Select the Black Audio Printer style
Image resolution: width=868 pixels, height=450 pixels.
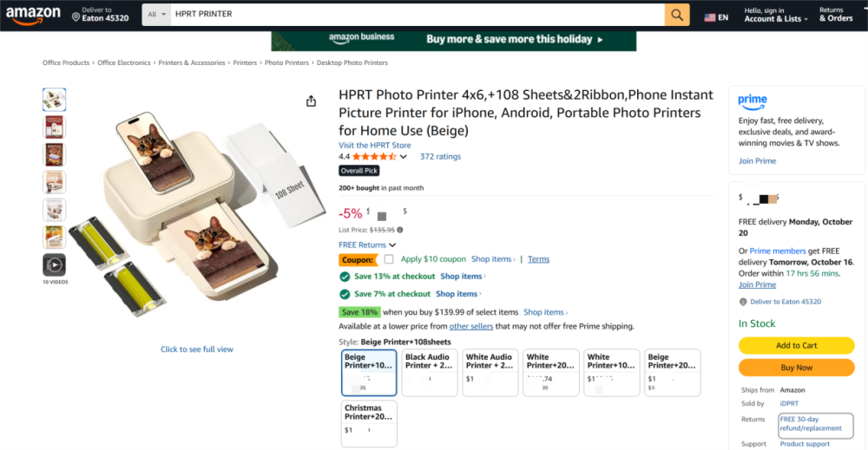click(429, 372)
